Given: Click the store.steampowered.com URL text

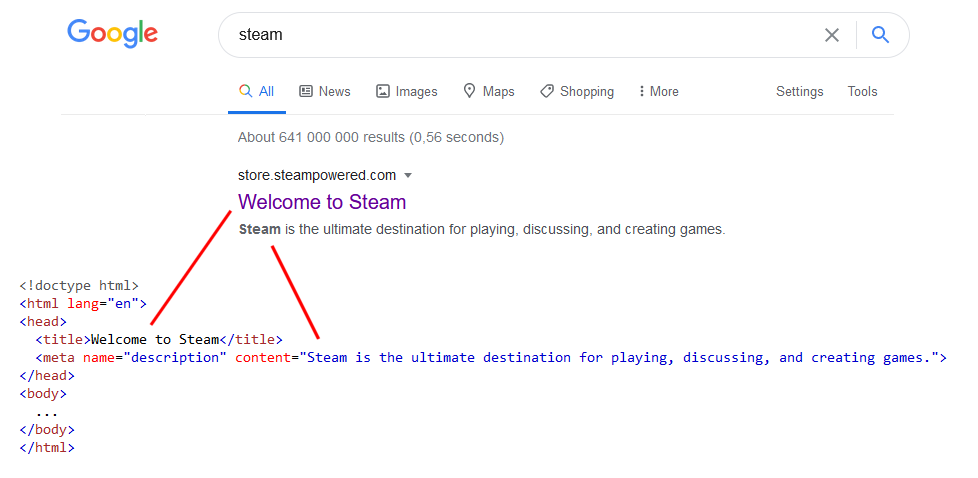Looking at the screenshot, I should coord(317,175).
